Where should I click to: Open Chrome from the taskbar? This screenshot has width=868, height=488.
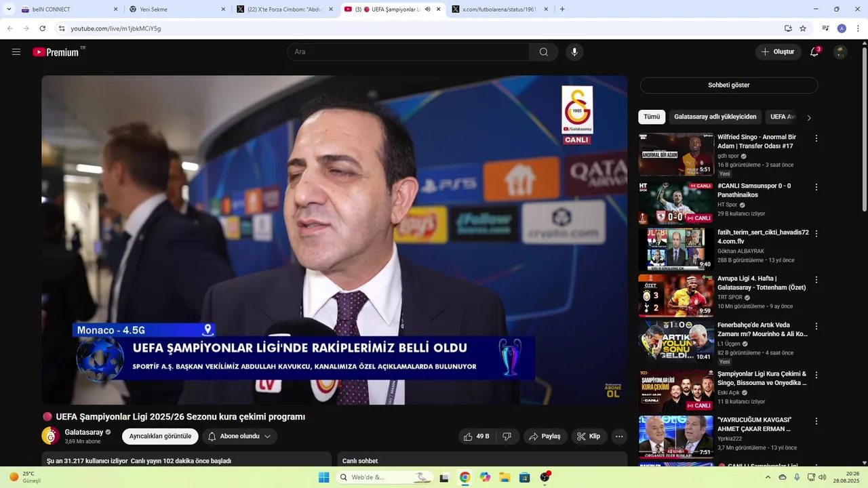[465, 477]
